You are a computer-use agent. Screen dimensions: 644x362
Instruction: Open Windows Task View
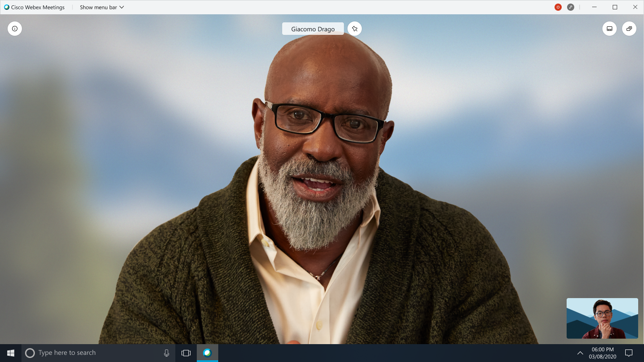[x=186, y=353]
